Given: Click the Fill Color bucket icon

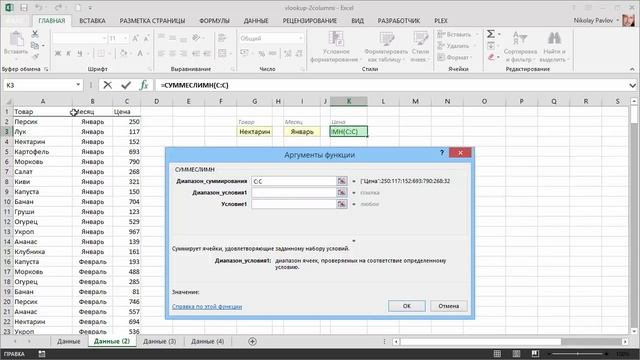Looking at the screenshot, I should [x=123, y=53].
